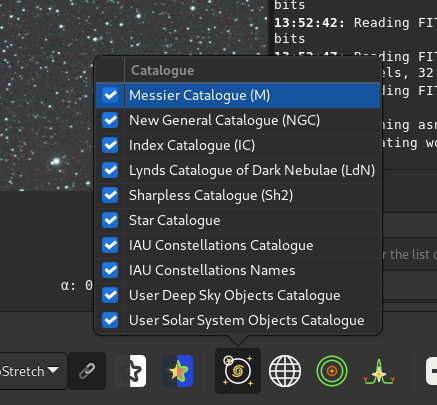Select the Index Catalogue (IC) row text
This screenshot has height=405, width=437.
click(192, 145)
